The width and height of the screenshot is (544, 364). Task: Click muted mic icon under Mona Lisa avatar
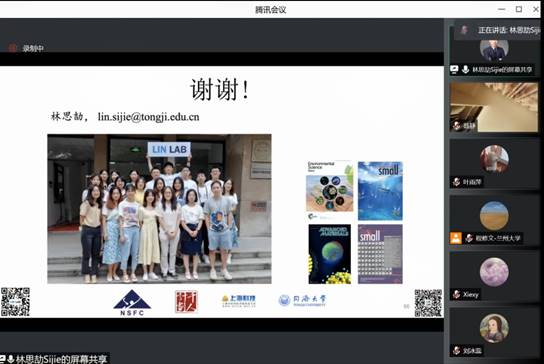[456, 350]
